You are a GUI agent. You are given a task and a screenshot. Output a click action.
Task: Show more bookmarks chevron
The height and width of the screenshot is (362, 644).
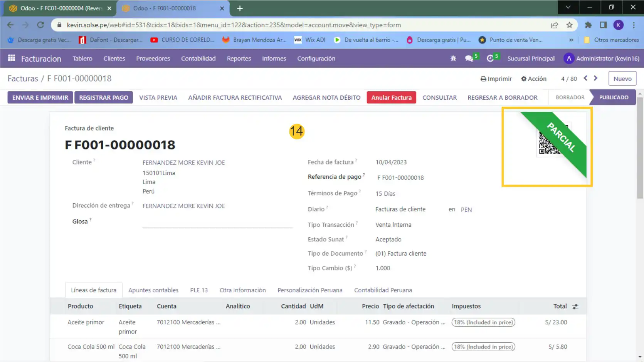[x=571, y=40]
